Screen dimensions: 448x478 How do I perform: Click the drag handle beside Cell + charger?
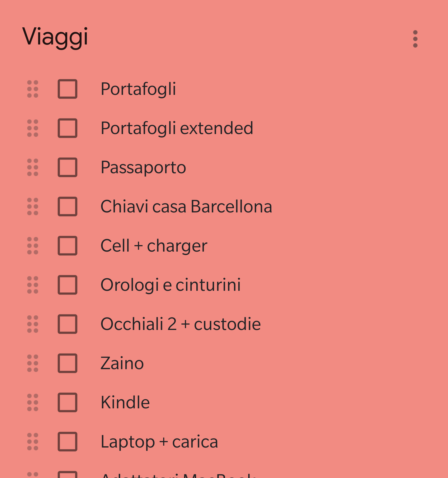coord(33,246)
